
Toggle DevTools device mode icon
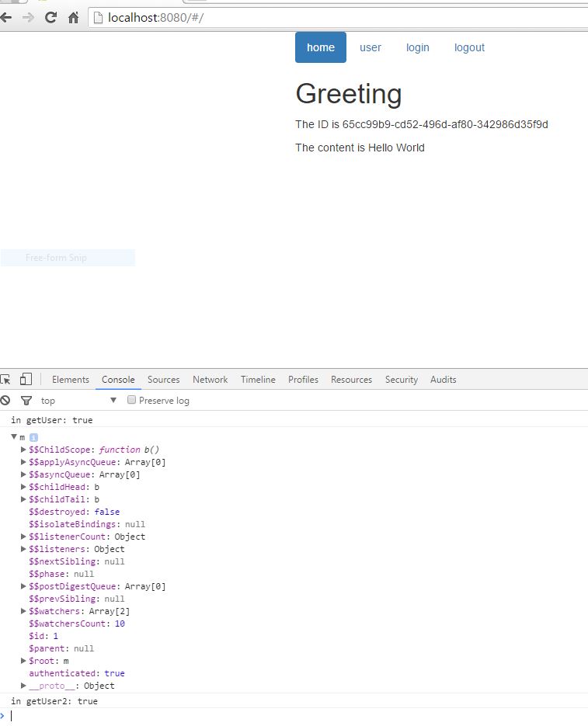26,379
